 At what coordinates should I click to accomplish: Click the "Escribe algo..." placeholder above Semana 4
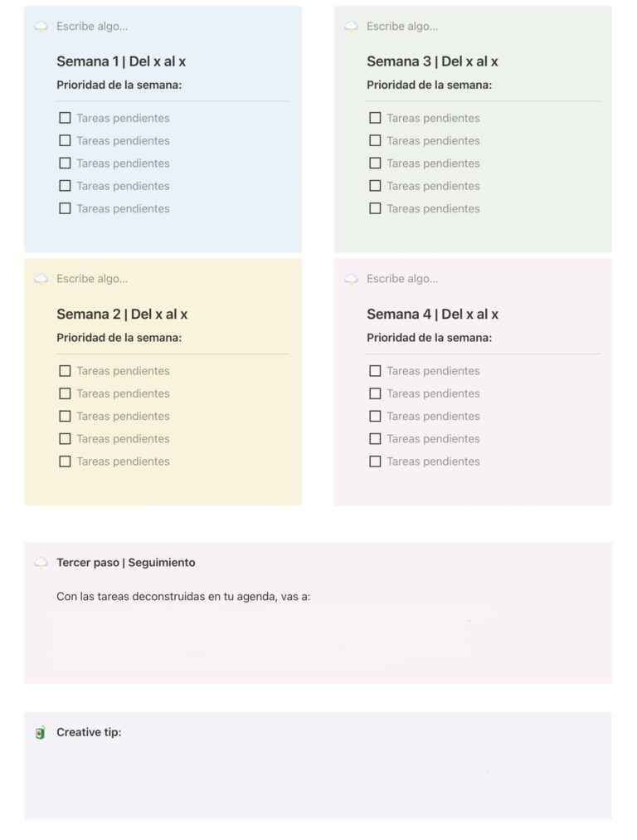(x=402, y=279)
